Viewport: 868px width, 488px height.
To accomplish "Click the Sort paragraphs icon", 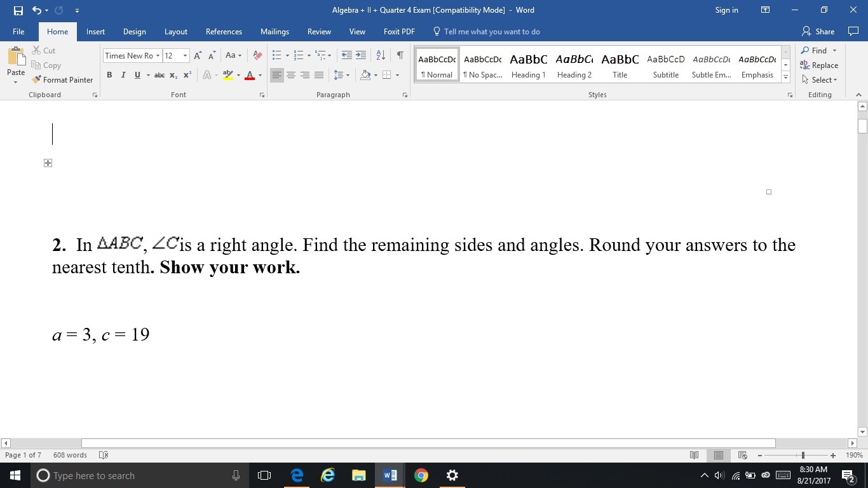I will (x=381, y=56).
